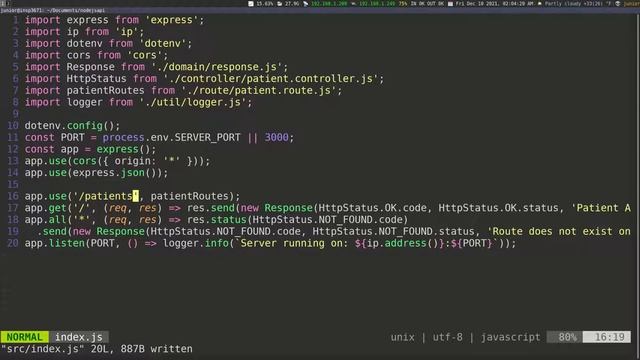Click the 16:19 cursor position indicator
The height and width of the screenshot is (360, 640).
pyautogui.click(x=607, y=337)
